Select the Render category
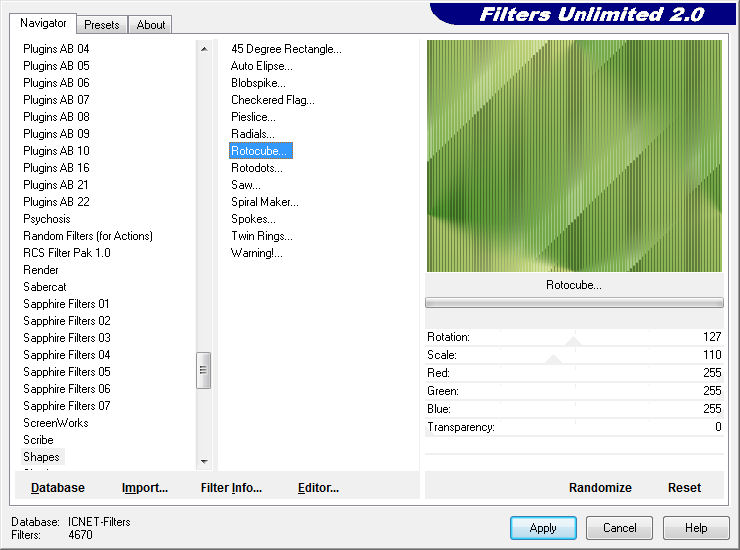Screen dimensions: 740x550 click(41, 270)
